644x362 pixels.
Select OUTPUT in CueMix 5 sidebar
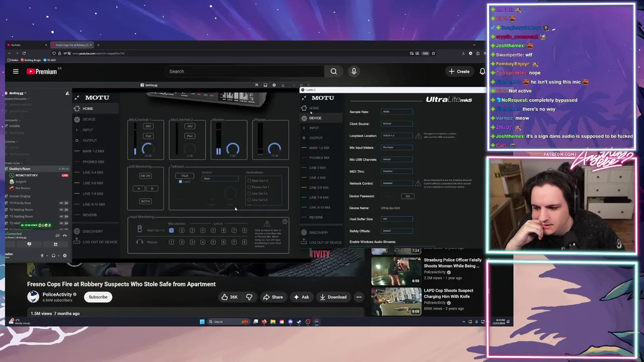(316, 138)
